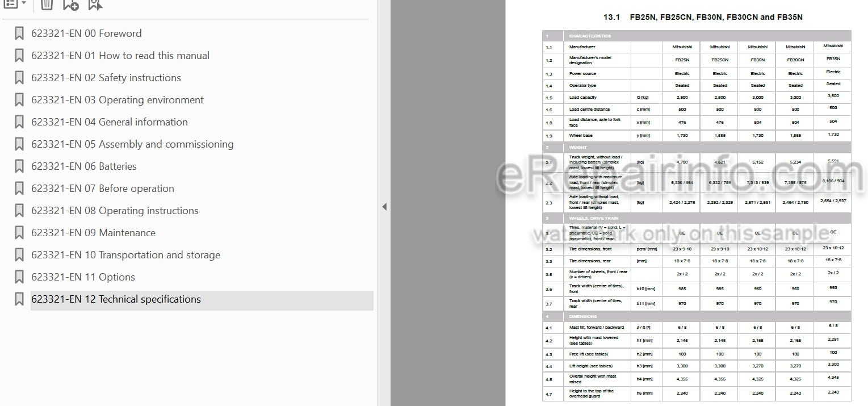Click the bookmark icon beside 11 Options
The height and width of the screenshot is (406, 868).
[x=19, y=277]
